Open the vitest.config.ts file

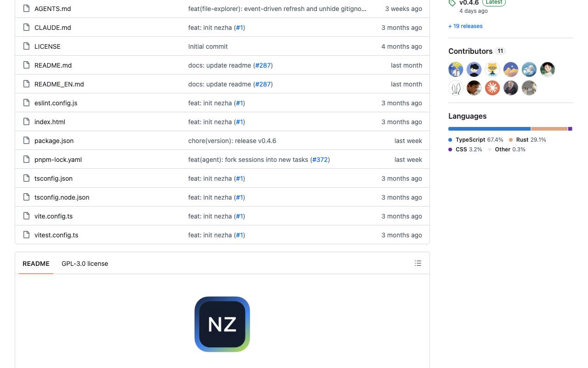57,235
